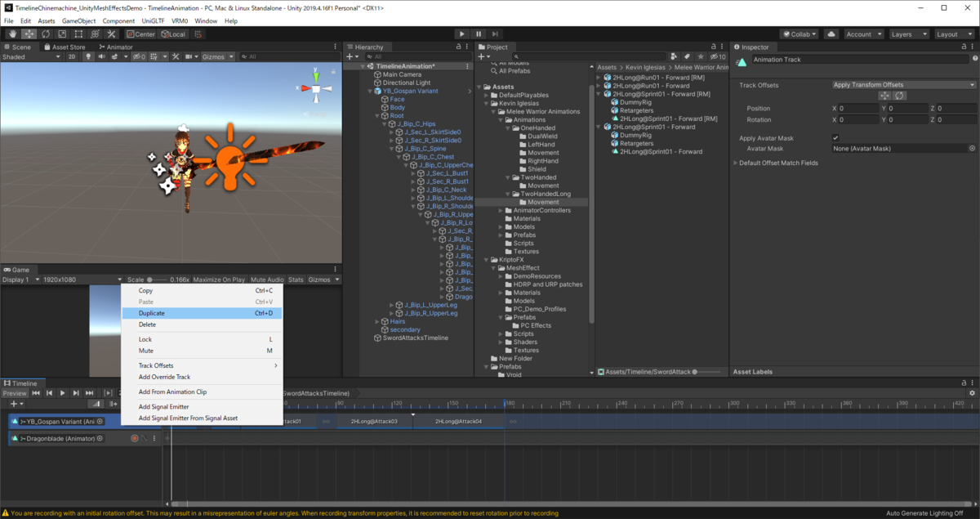Go to next frame in Timeline
980x519 pixels.
pyautogui.click(x=76, y=393)
